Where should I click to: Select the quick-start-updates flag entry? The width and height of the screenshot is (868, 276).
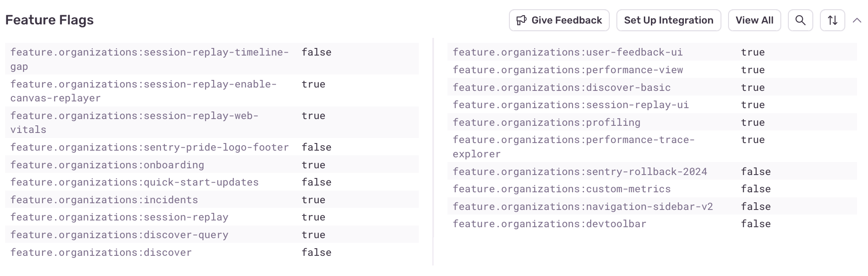point(134,182)
